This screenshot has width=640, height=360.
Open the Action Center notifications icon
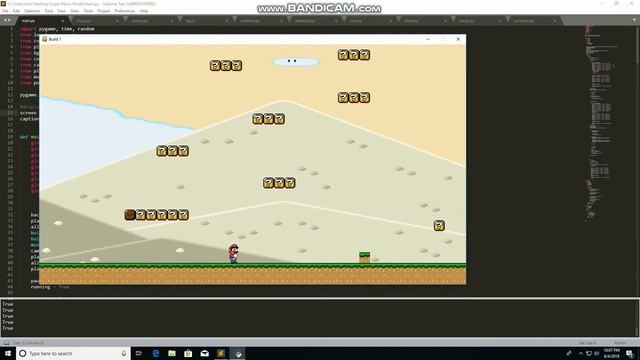(630, 353)
